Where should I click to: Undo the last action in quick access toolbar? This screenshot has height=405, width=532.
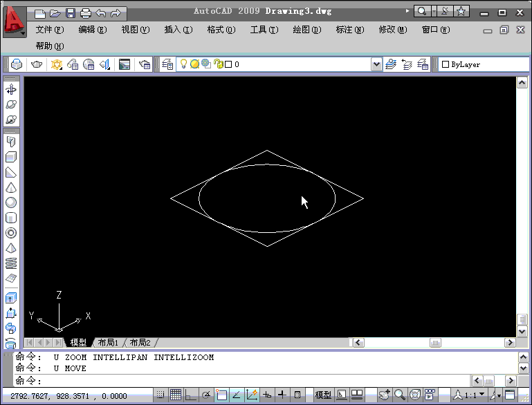101,14
